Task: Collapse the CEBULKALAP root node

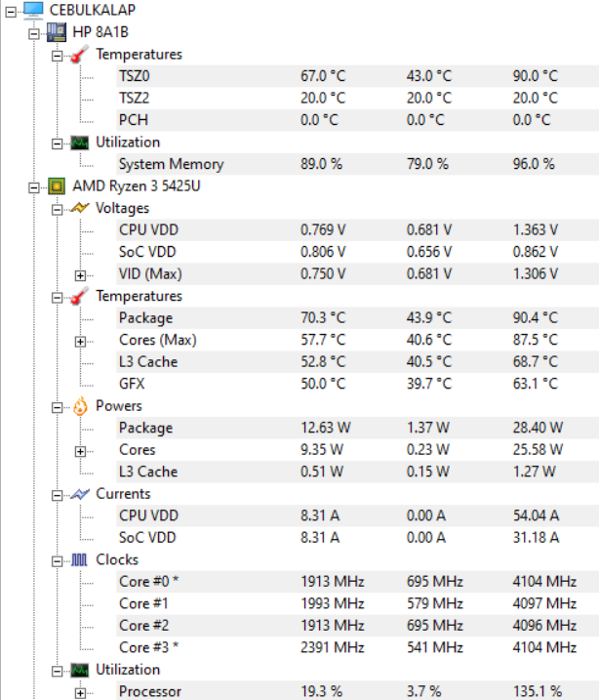Action: tap(11, 12)
